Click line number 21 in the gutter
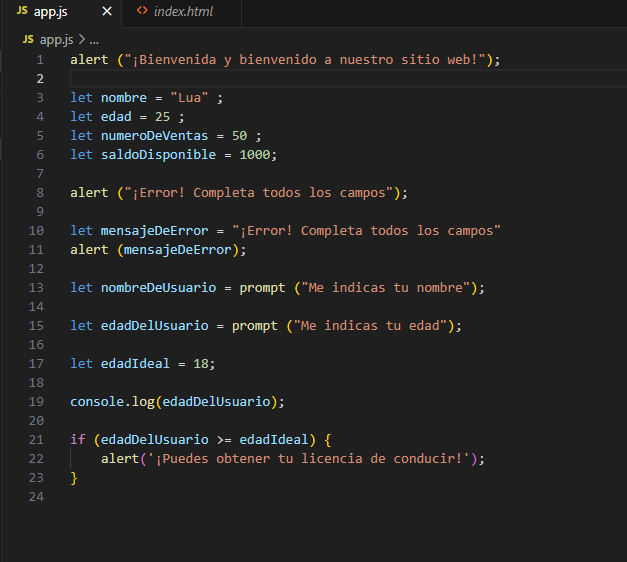 [x=36, y=440]
